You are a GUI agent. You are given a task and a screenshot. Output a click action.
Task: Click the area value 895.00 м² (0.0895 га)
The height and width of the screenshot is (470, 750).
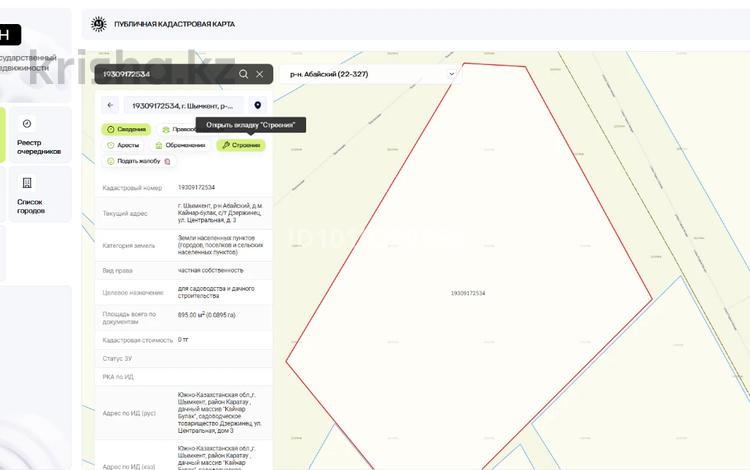tap(207, 315)
